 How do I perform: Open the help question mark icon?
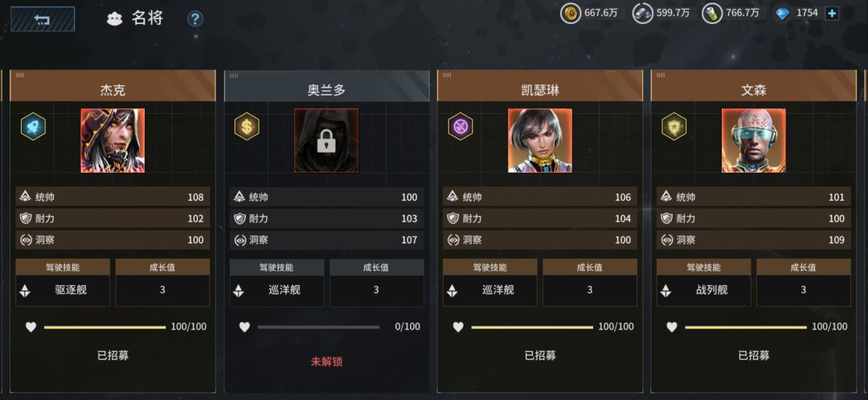pyautogui.click(x=194, y=19)
